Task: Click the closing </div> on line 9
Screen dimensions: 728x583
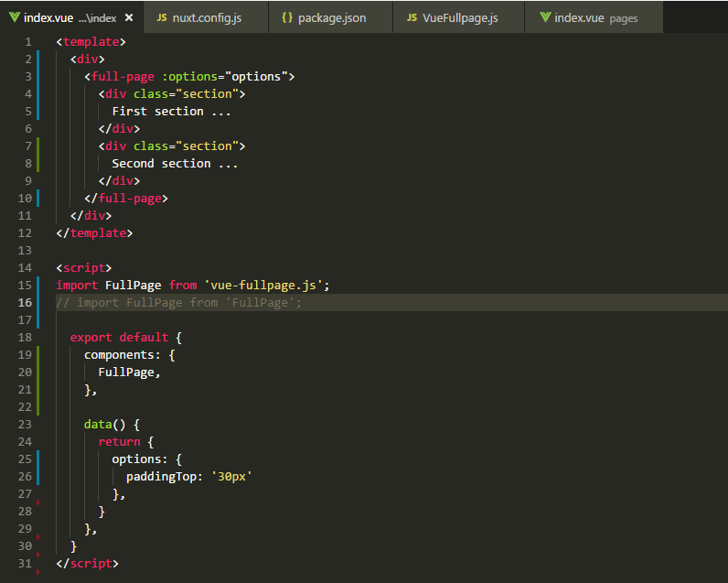Action: [x=119, y=180]
